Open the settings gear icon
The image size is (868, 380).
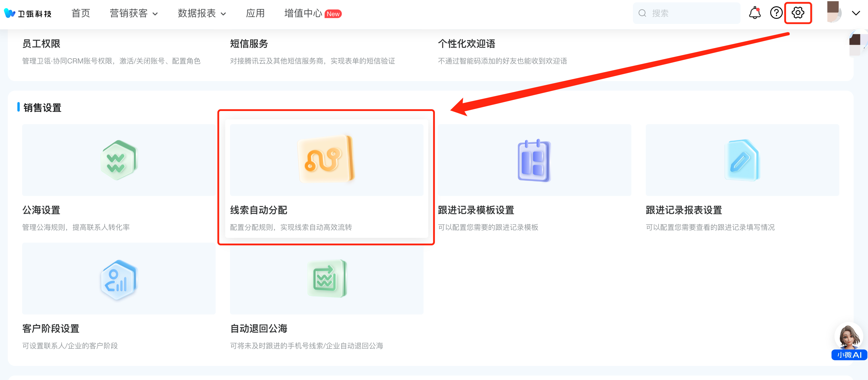(798, 13)
